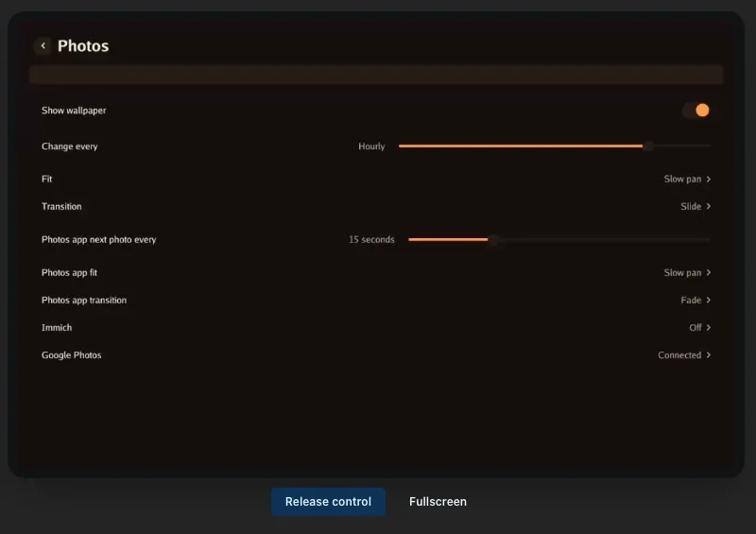This screenshot has height=534, width=756.
Task: Go back using the arrow beside Photos
Action: click(43, 45)
